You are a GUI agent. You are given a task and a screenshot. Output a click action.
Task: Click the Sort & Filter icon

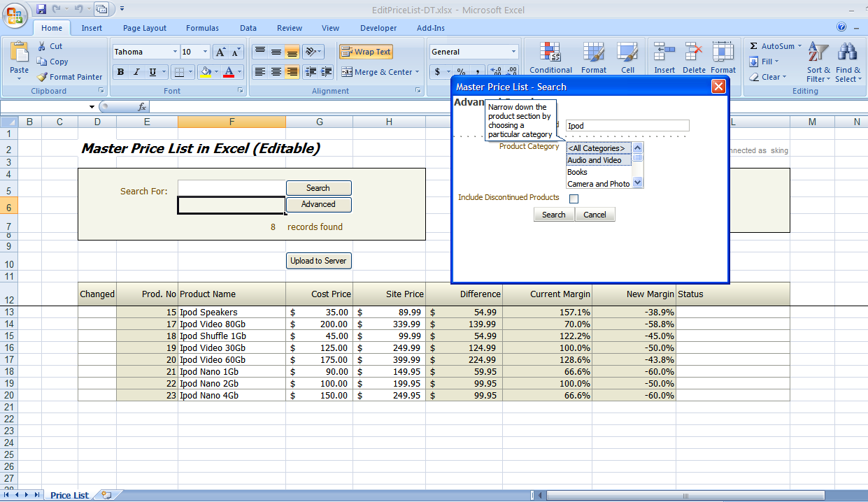pyautogui.click(x=817, y=52)
